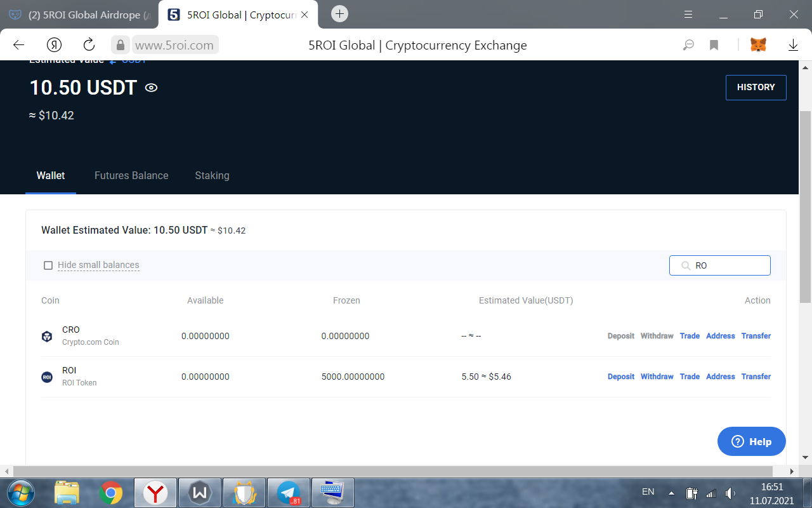Click the network signal tray icon

coord(711,493)
